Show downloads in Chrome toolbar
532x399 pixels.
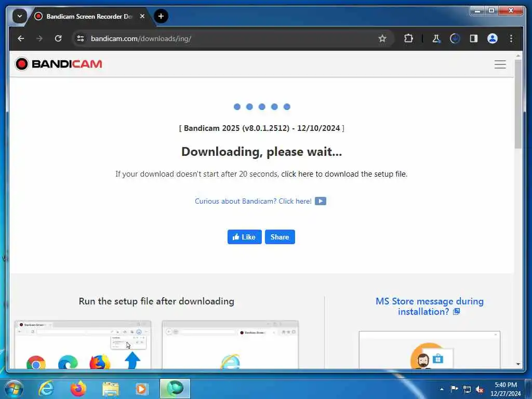tap(455, 38)
